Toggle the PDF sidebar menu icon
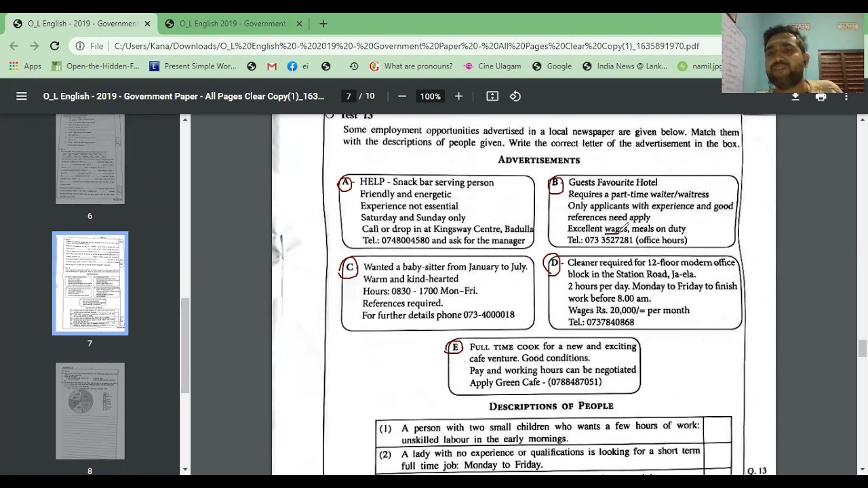The image size is (868, 488). click(x=22, y=96)
